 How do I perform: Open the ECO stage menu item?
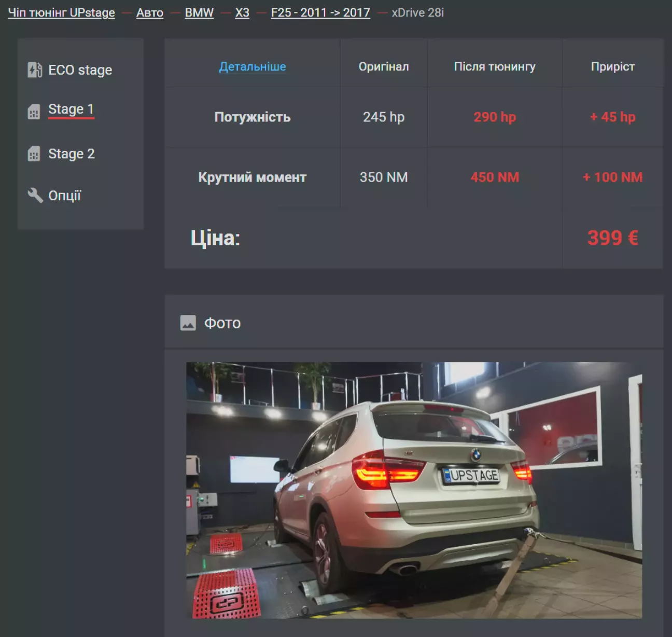(80, 70)
